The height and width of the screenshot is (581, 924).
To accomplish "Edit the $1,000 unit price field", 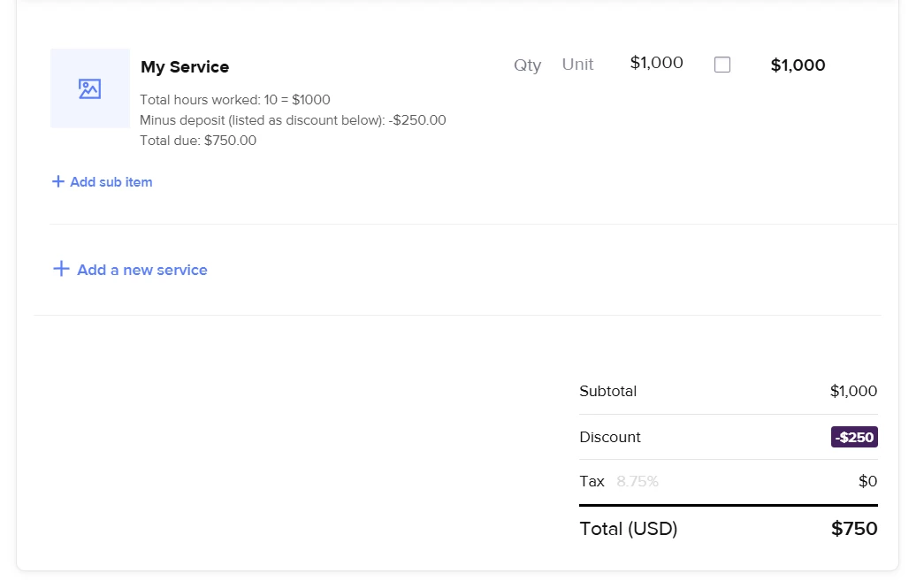I will pos(656,63).
